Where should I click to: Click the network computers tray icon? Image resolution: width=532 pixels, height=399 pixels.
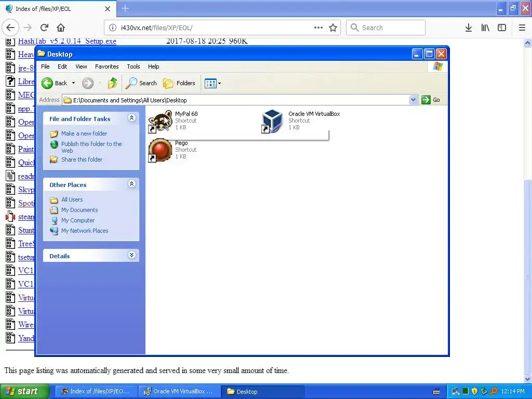456,391
